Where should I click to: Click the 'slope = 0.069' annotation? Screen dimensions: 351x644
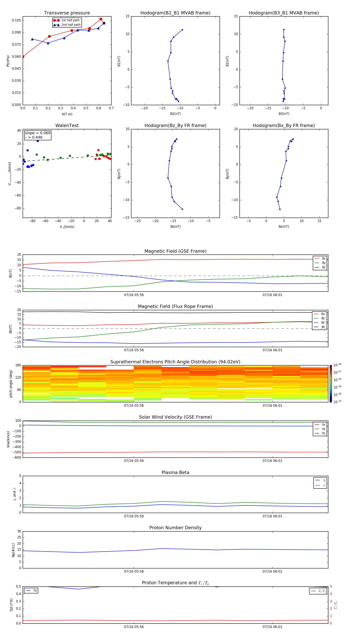pyautogui.click(x=37, y=133)
